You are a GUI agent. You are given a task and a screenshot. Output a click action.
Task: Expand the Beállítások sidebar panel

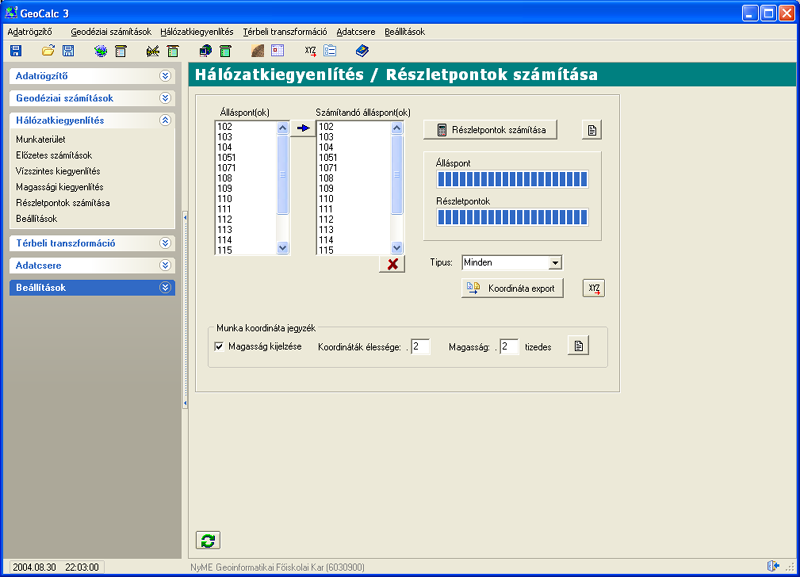click(x=165, y=288)
